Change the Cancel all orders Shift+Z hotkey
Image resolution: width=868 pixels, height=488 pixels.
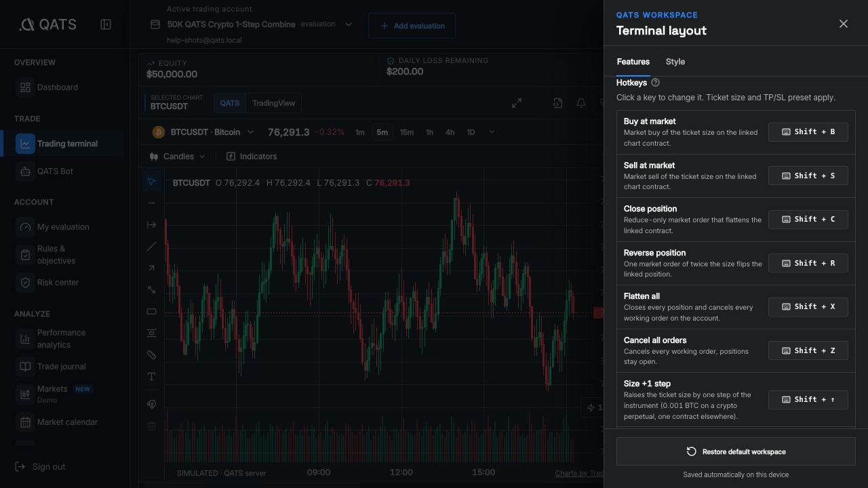coord(808,350)
